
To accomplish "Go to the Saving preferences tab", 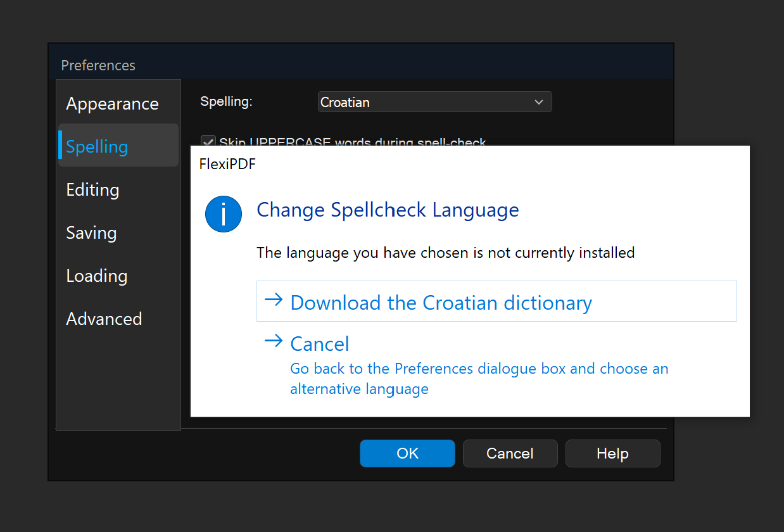I will click(91, 233).
